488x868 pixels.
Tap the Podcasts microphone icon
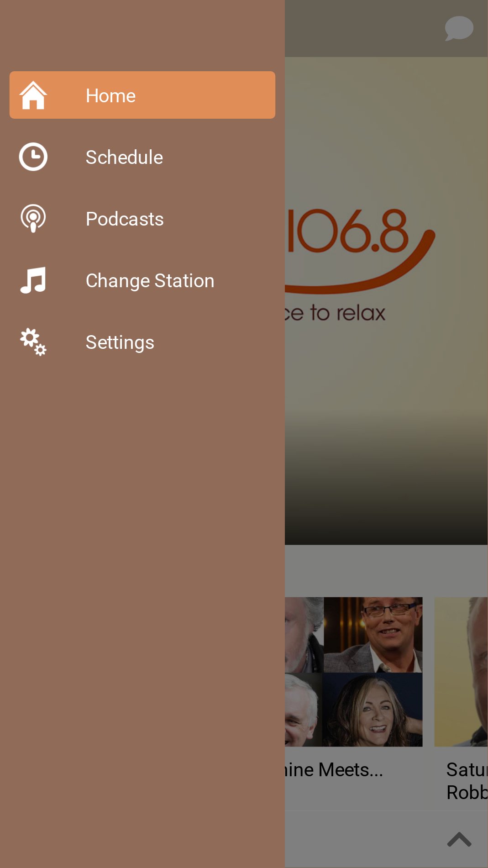[33, 218]
